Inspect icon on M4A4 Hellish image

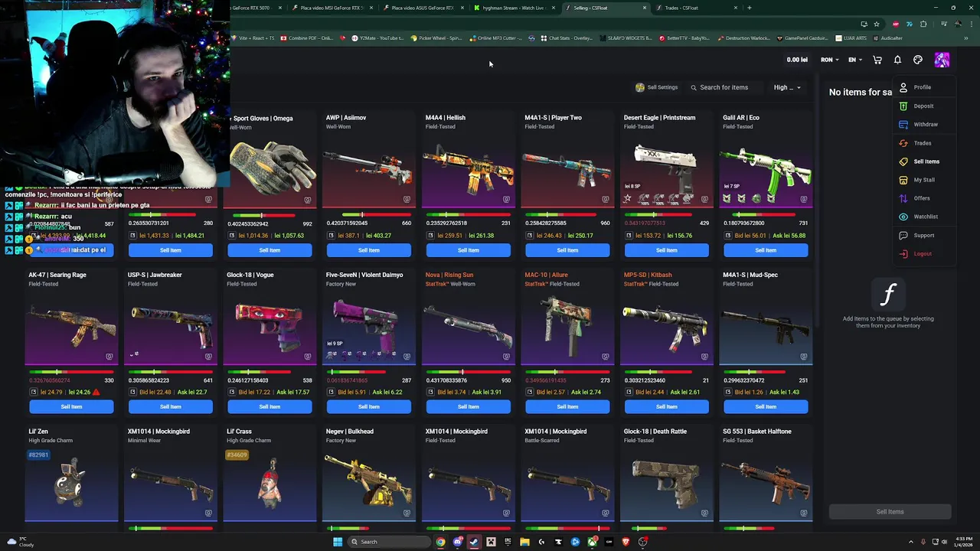(506, 200)
